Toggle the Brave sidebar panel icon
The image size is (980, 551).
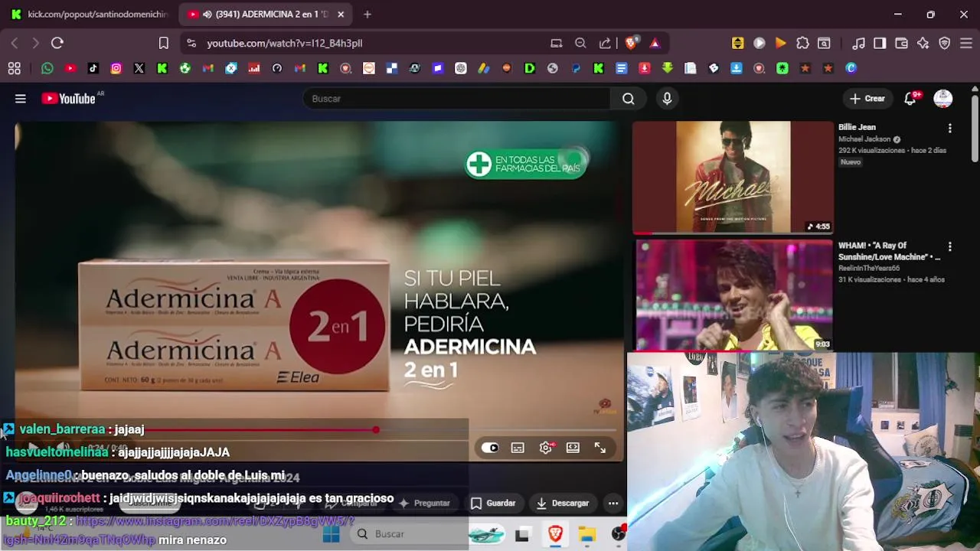880,44
